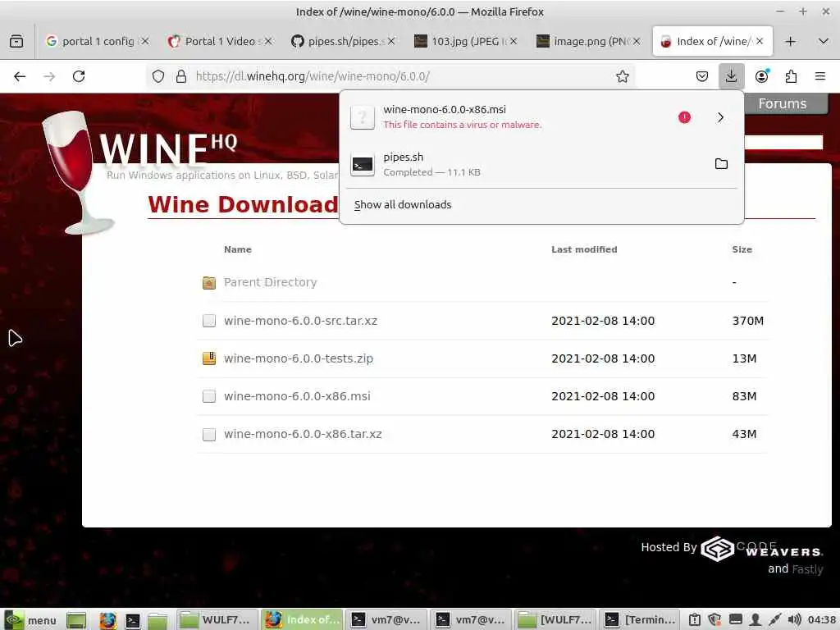The height and width of the screenshot is (630, 840).
Task: Toggle the downloads panel button
Action: [x=731, y=76]
